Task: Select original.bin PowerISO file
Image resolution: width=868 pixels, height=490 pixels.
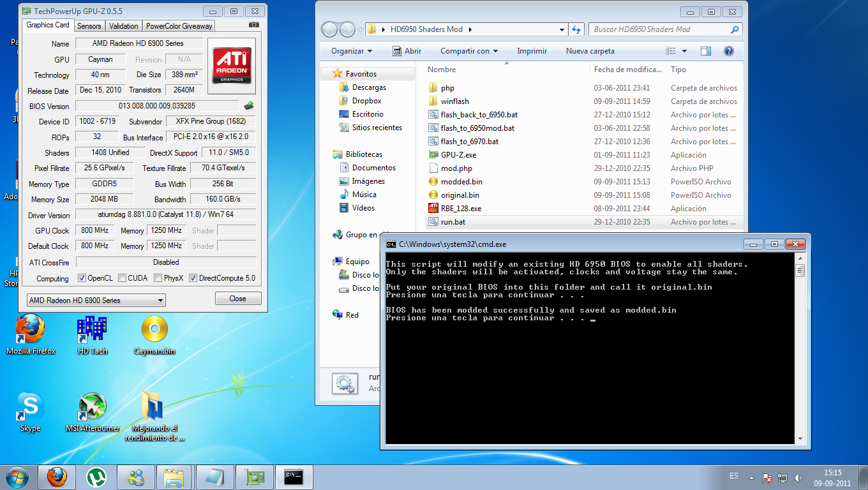Action: click(x=460, y=195)
